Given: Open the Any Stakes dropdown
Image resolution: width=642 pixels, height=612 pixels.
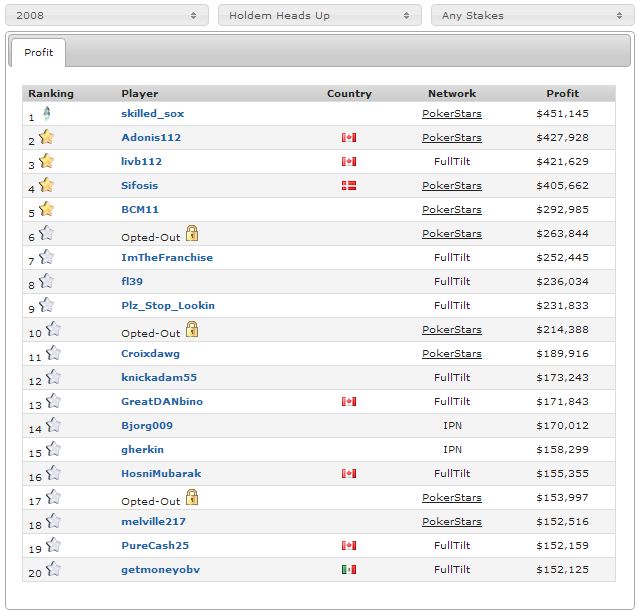Looking at the screenshot, I should pos(533,16).
